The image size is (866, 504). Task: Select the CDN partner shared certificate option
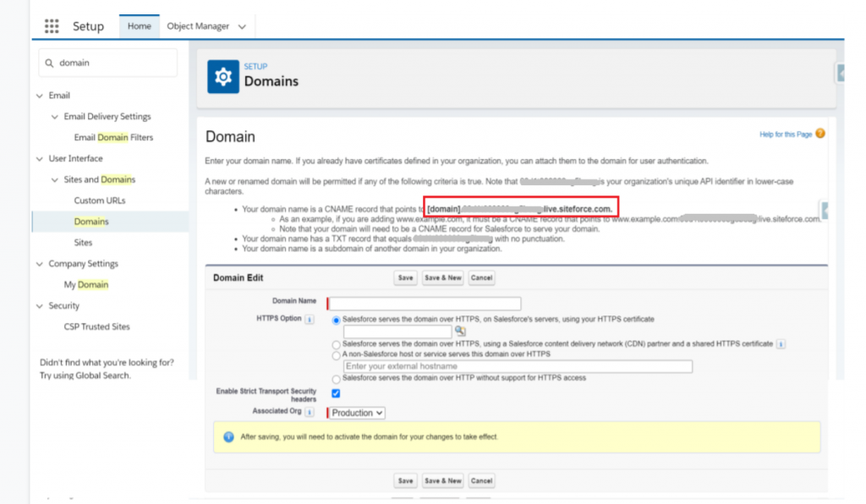click(337, 345)
